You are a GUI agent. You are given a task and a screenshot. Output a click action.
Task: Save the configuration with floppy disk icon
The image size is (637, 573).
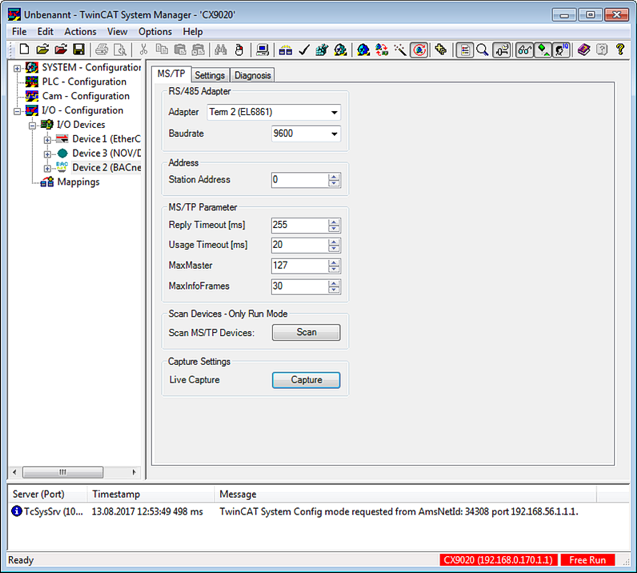tap(79, 50)
